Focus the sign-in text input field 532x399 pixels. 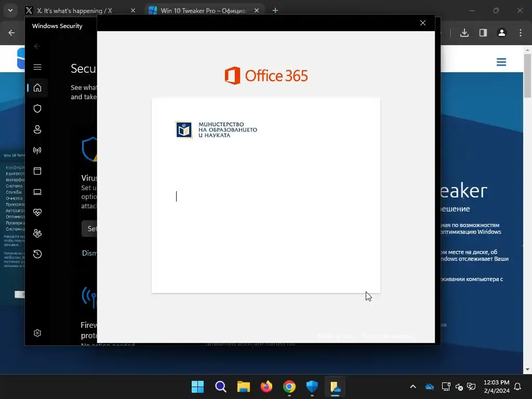click(x=265, y=196)
